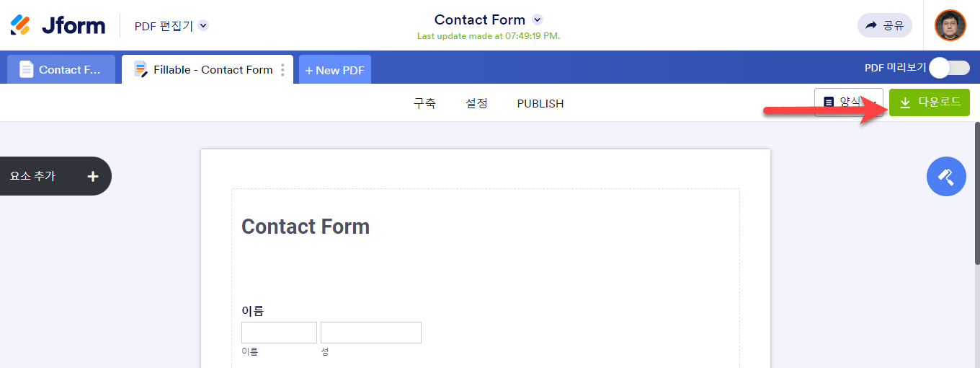Click the Jform logo icon
980x368 pixels.
[21, 25]
